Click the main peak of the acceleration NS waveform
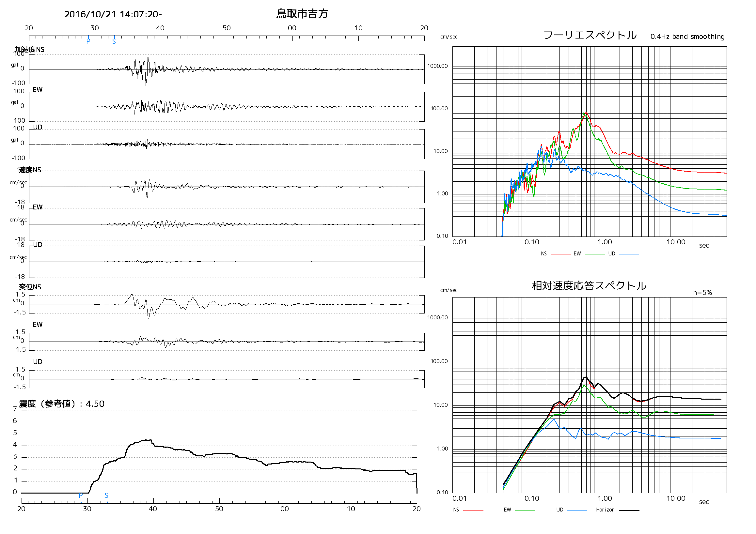This screenshot has width=756, height=534. point(147,71)
